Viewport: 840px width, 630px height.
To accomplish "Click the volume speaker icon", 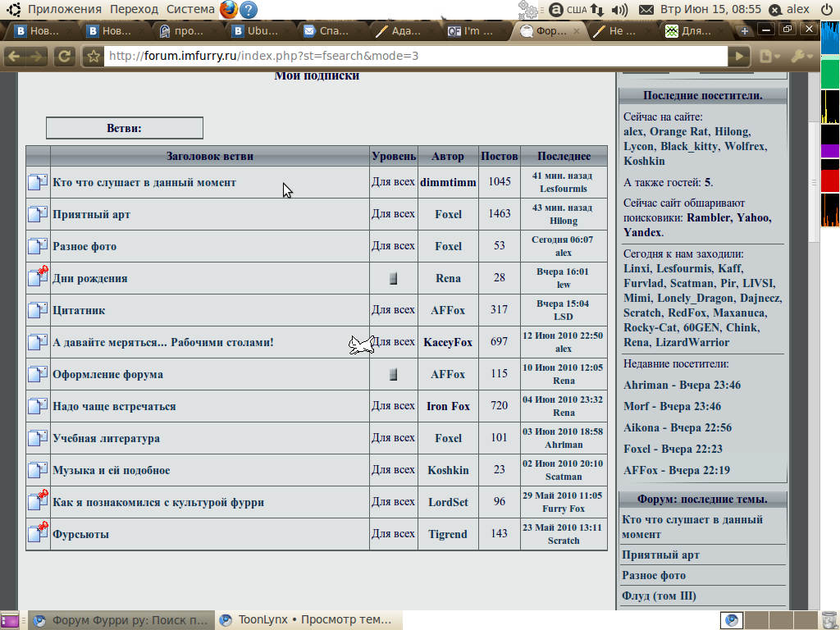I will pyautogui.click(x=619, y=10).
